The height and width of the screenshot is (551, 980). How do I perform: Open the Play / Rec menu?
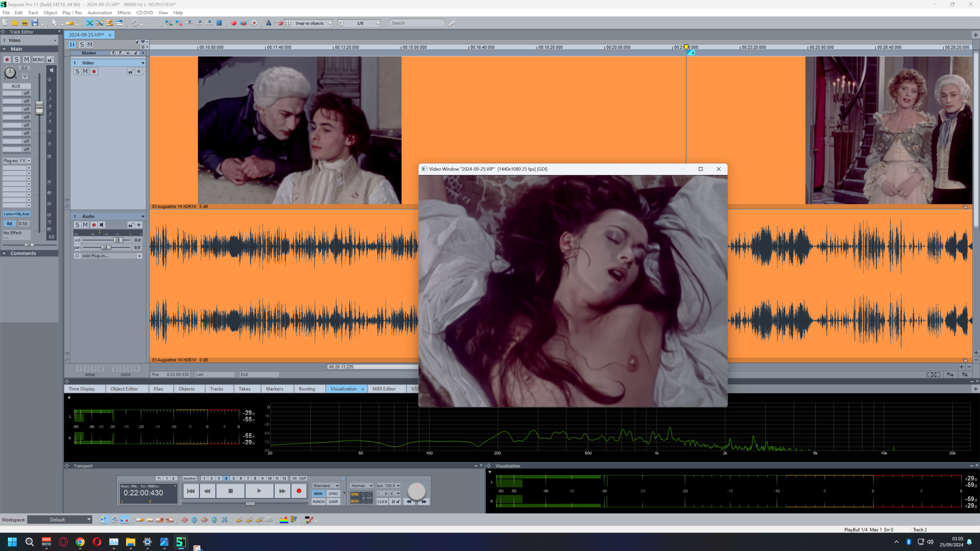pyautogui.click(x=72, y=12)
